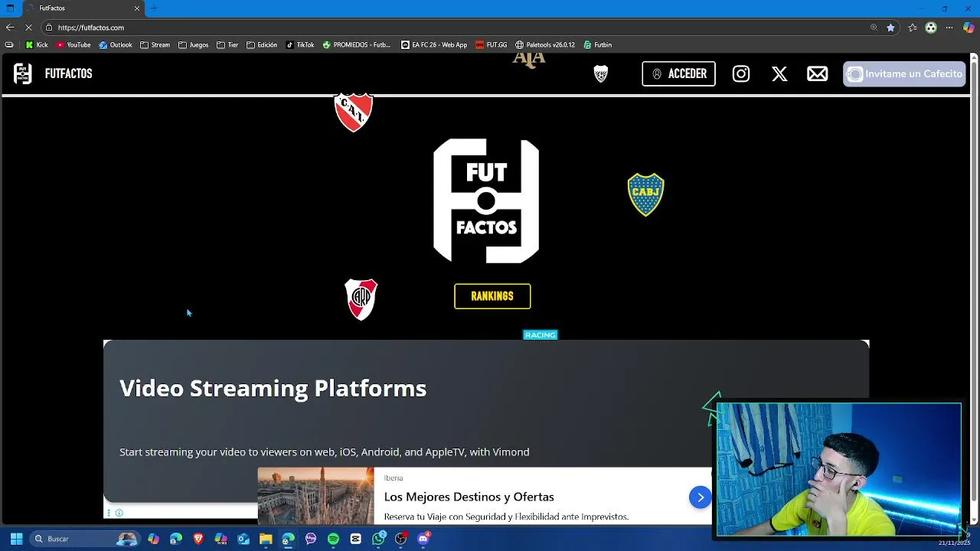The width and height of the screenshot is (980, 551).
Task: Click the ad info icon
Action: 119,513
